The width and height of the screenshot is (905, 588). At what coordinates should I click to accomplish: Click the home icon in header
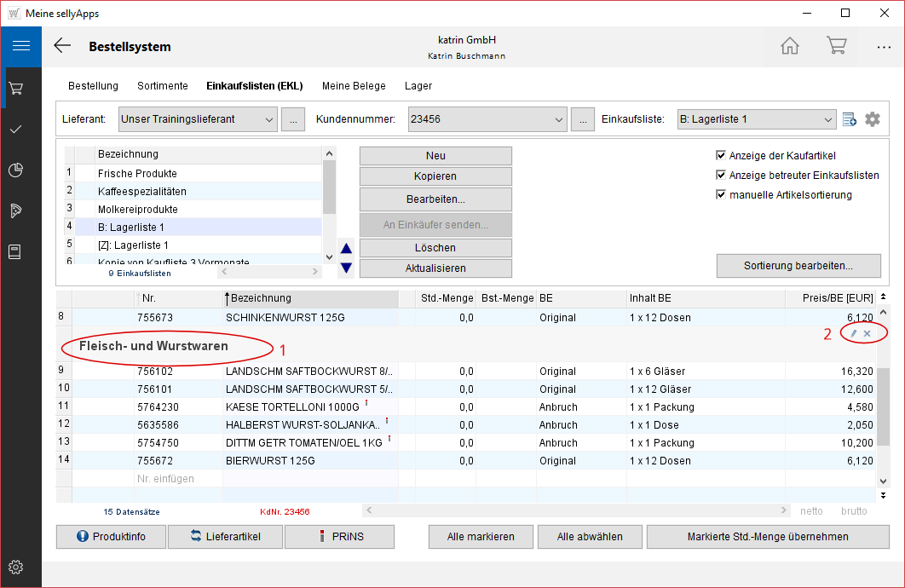click(790, 46)
